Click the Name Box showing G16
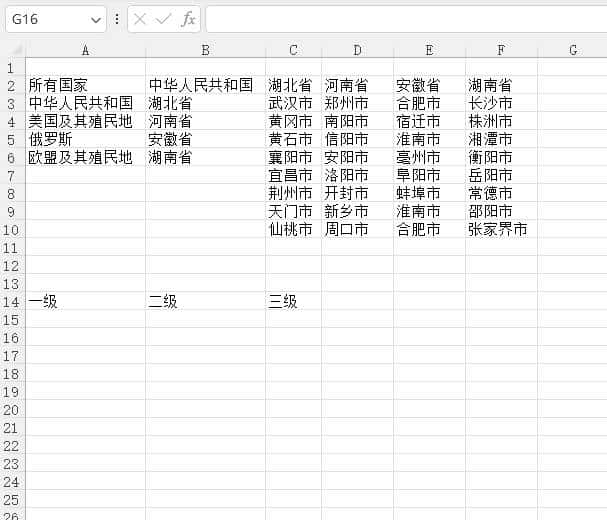The height and width of the screenshot is (520, 607). [x=56, y=19]
